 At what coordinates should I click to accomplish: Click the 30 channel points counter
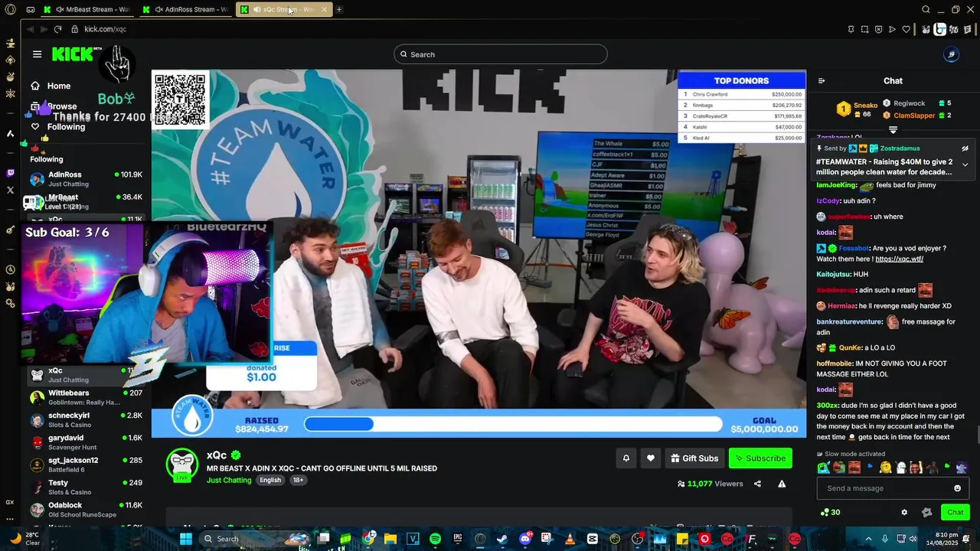click(x=830, y=513)
